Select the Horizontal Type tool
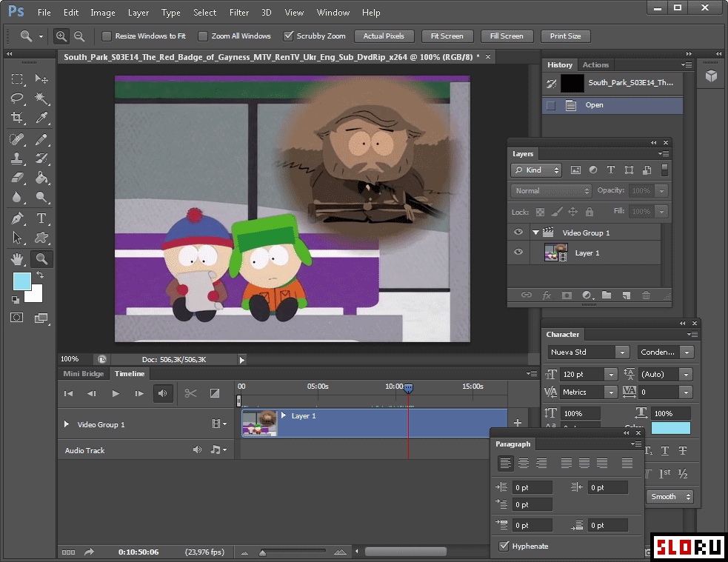The width and height of the screenshot is (728, 562). (41, 218)
